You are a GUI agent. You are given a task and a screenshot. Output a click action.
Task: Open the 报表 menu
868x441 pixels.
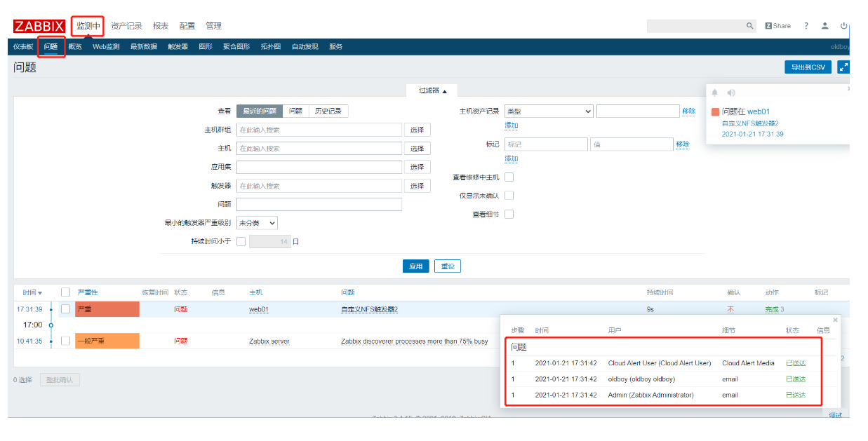coord(161,26)
